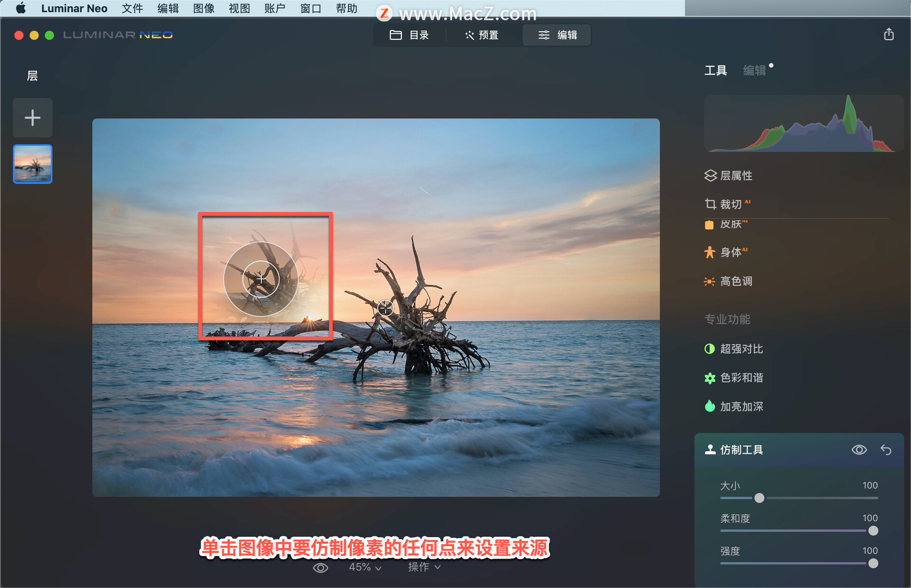Adjust the 强度 strength slider

(873, 563)
